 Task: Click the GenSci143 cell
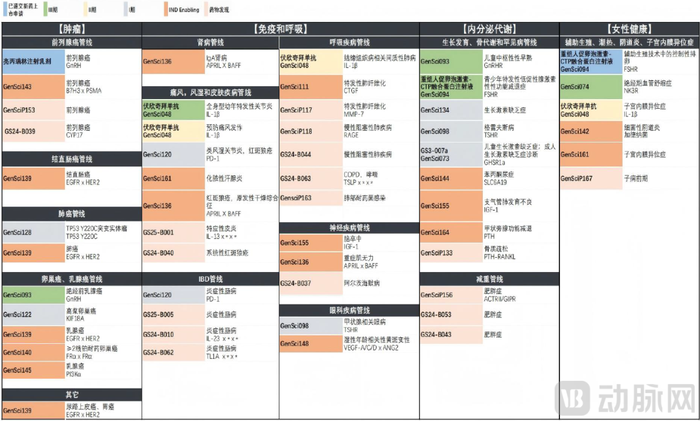(33, 87)
